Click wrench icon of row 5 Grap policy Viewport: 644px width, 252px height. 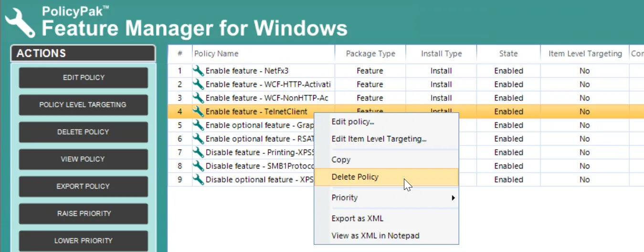pyautogui.click(x=198, y=125)
